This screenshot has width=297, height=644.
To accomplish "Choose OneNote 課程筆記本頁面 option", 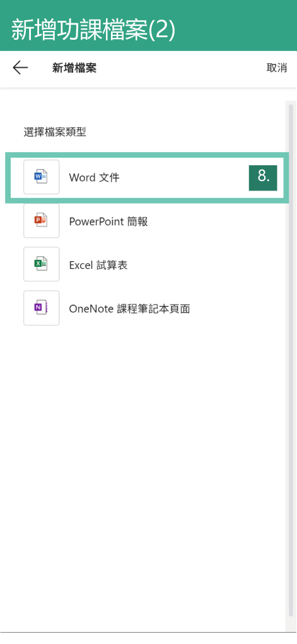I will [x=129, y=308].
